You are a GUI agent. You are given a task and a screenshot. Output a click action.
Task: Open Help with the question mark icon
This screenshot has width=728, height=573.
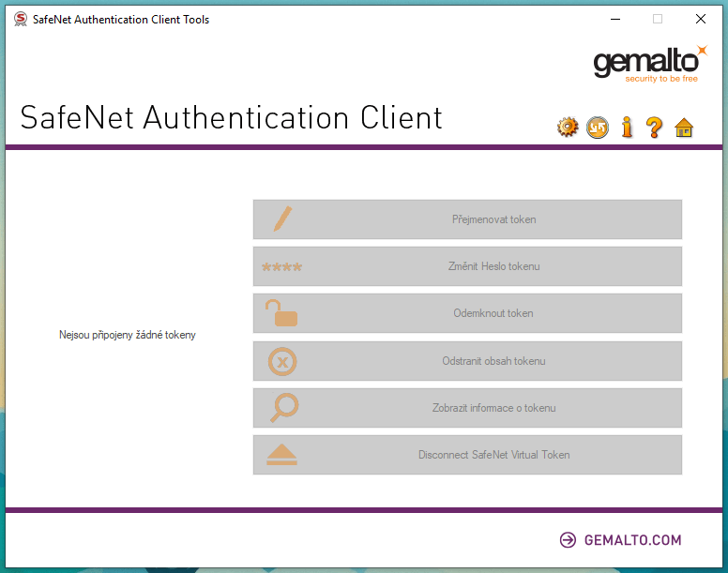tap(654, 128)
